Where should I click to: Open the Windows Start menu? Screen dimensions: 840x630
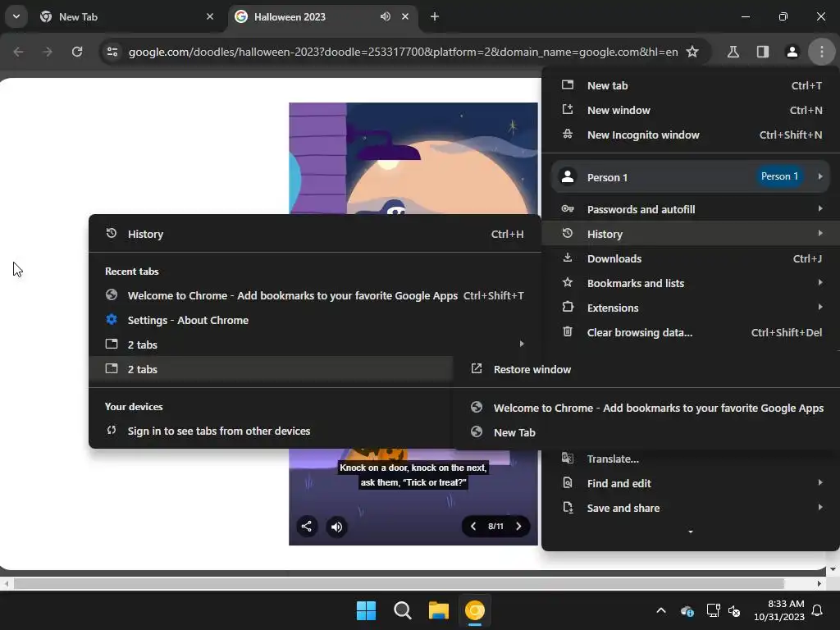coord(367,610)
